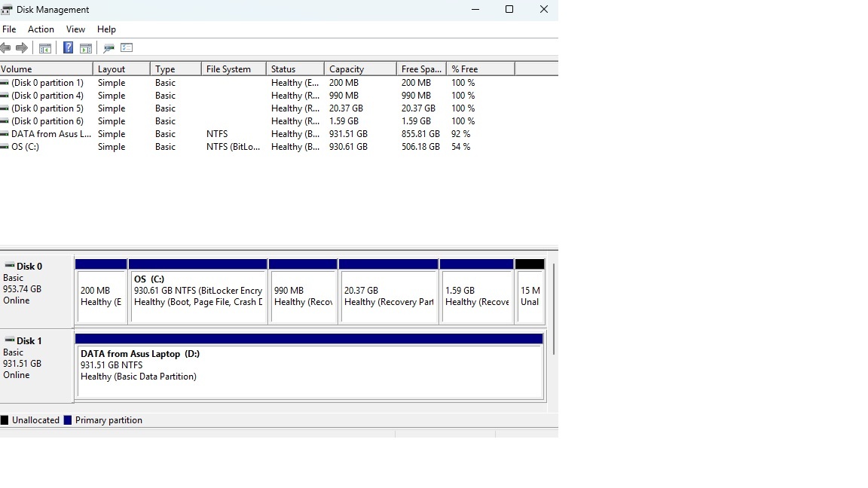Viewport: 868px width, 488px height.
Task: Click volume icon of OS (C:) row
Action: pos(5,147)
